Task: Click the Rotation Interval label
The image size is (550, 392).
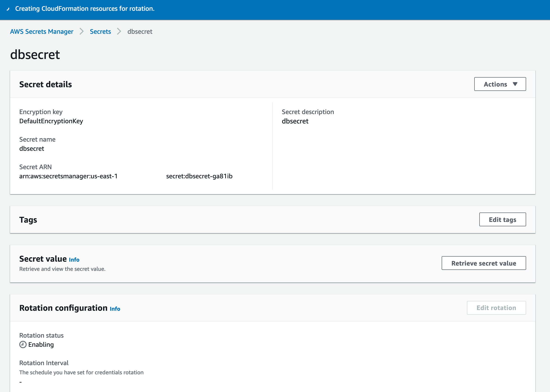Action: click(44, 363)
